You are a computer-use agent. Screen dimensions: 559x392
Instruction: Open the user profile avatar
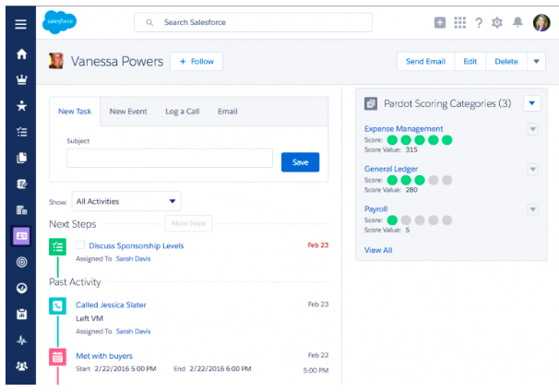point(541,22)
